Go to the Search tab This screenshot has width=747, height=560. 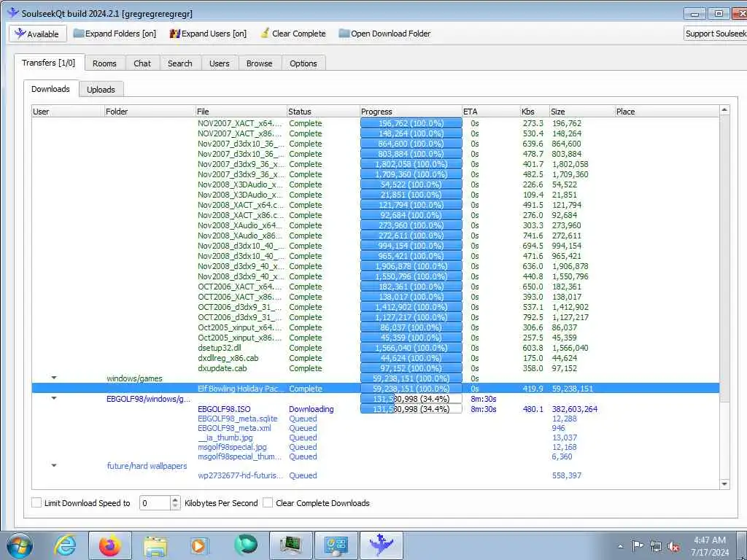tap(180, 63)
